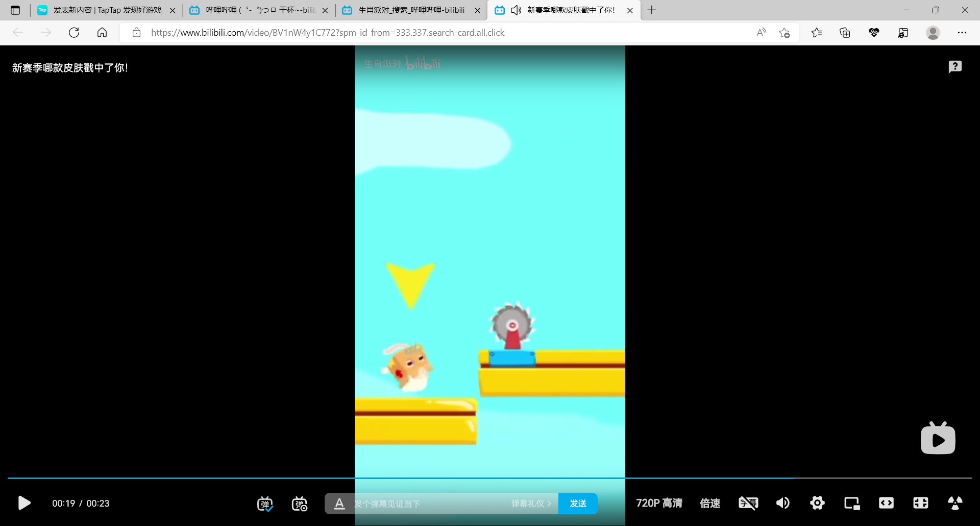Open the Favorites list
The image size is (980, 526).
[x=817, y=33]
